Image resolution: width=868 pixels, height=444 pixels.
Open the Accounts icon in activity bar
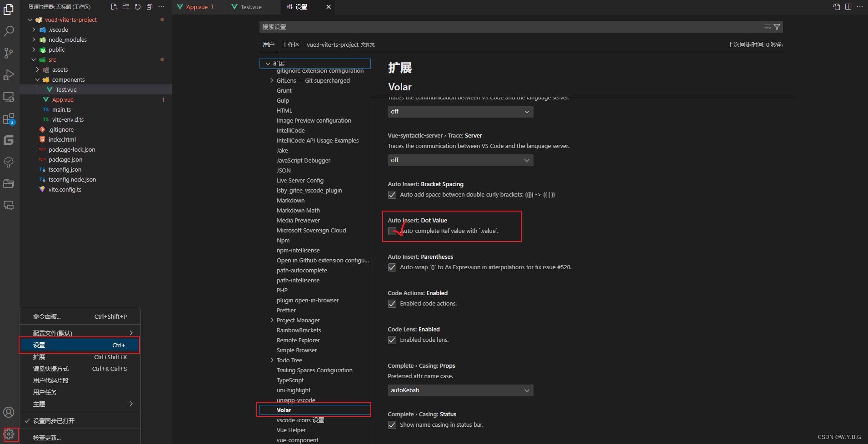(x=9, y=412)
